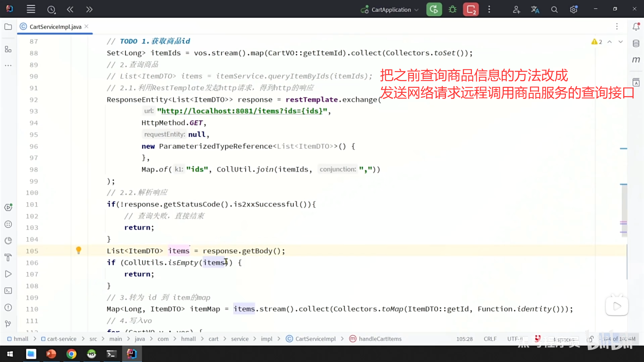Click the Debug bug icon
Image resolution: width=644 pixels, height=362 pixels.
tap(452, 9)
